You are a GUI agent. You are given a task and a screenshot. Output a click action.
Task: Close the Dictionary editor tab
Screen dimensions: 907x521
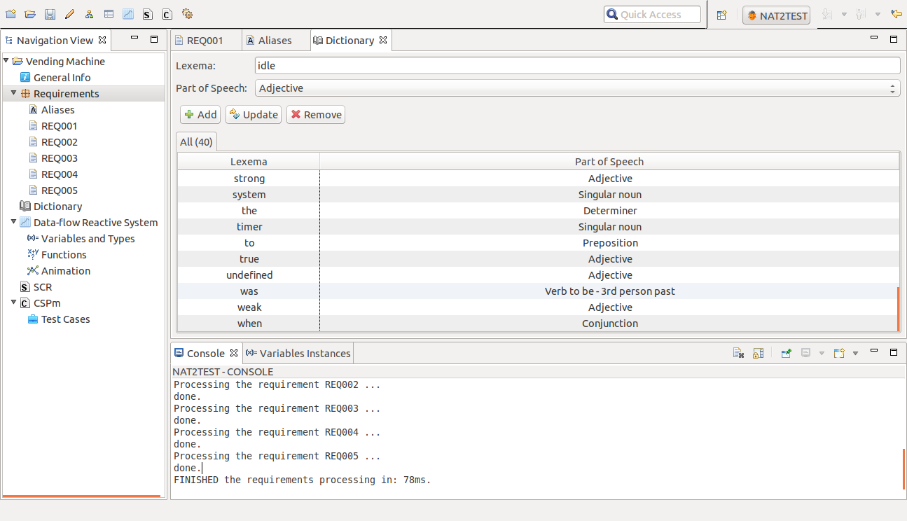coord(383,40)
